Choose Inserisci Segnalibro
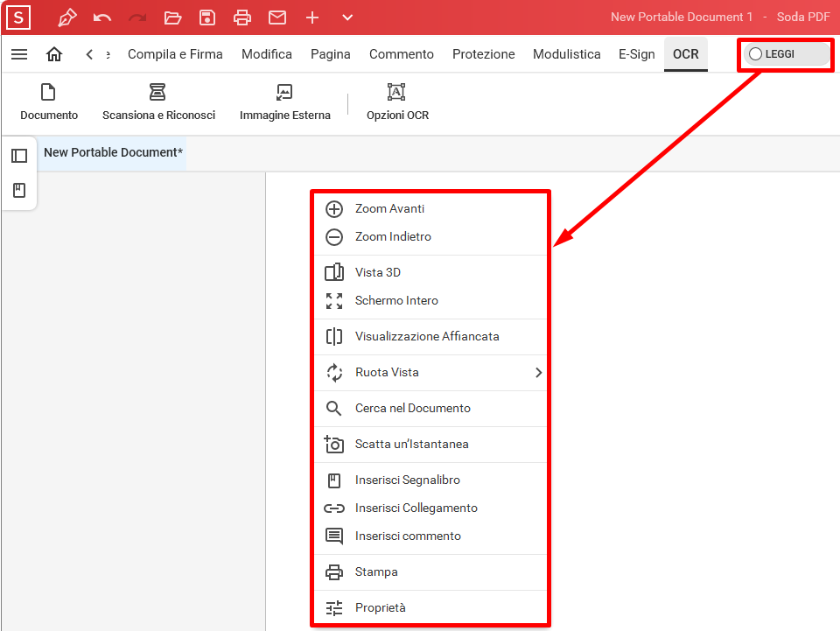840x631 pixels. coord(430,480)
